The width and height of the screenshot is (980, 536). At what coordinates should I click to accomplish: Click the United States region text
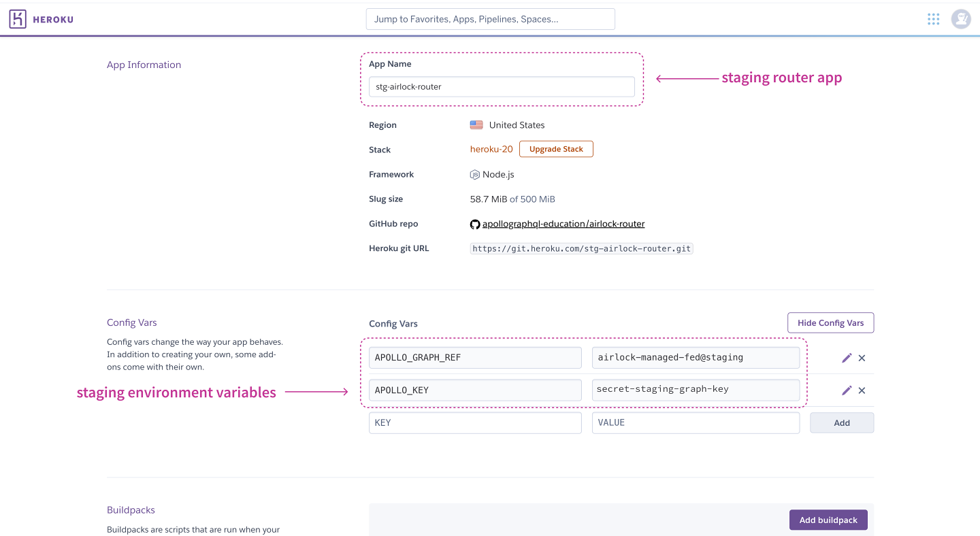(517, 125)
